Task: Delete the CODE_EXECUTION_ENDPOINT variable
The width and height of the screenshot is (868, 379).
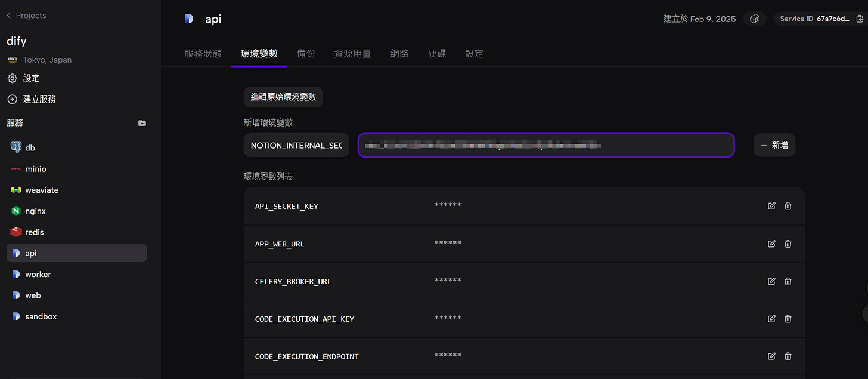Action: (x=788, y=356)
